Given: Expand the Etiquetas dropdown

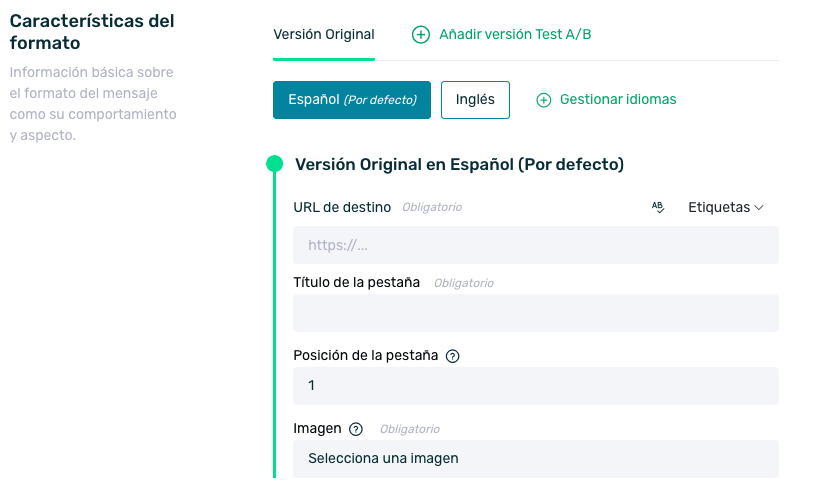Looking at the screenshot, I should [x=726, y=207].
